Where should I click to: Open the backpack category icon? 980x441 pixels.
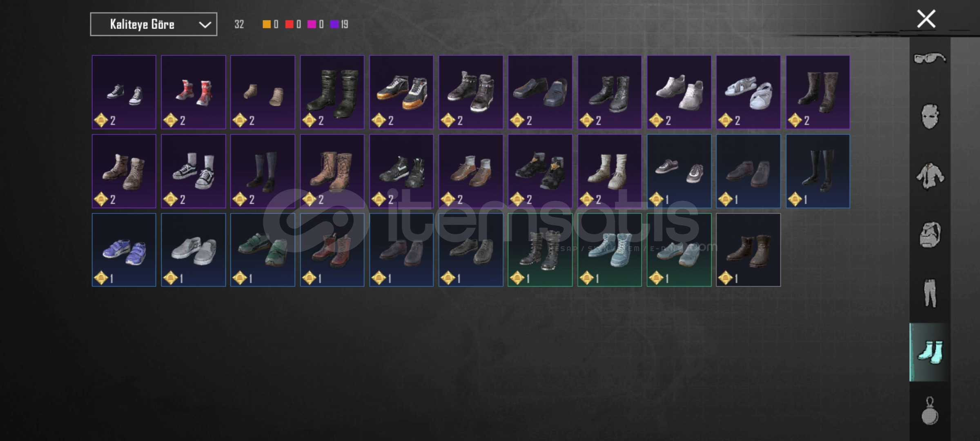930,235
